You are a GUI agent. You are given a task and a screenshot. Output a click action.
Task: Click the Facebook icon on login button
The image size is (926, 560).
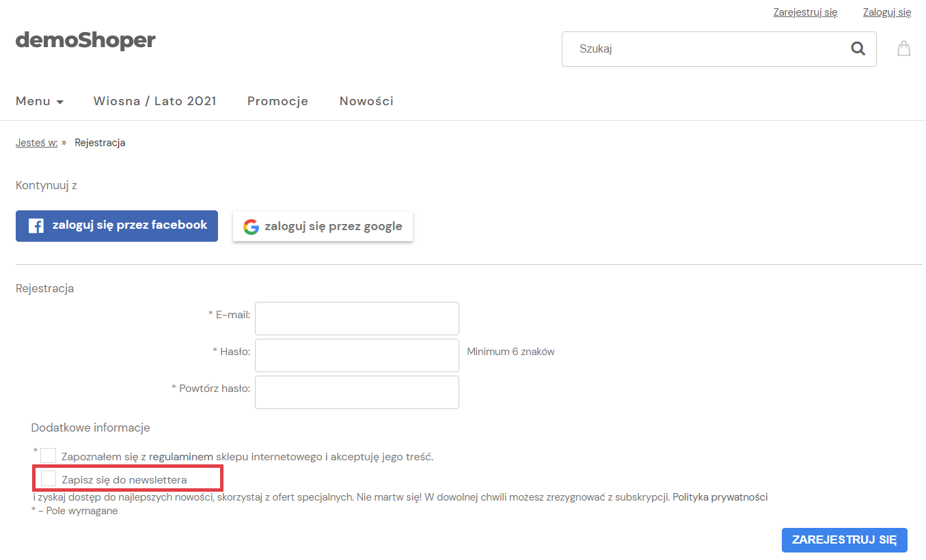point(35,225)
